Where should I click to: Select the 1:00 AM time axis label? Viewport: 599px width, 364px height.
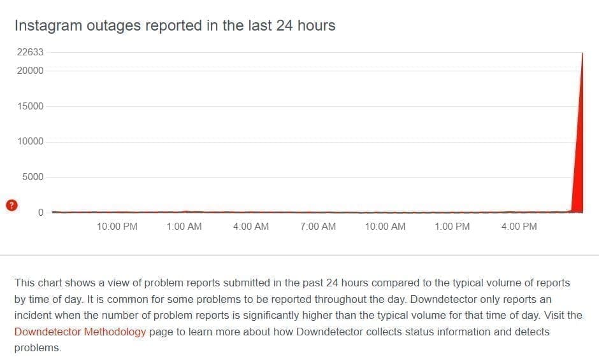coord(184,227)
